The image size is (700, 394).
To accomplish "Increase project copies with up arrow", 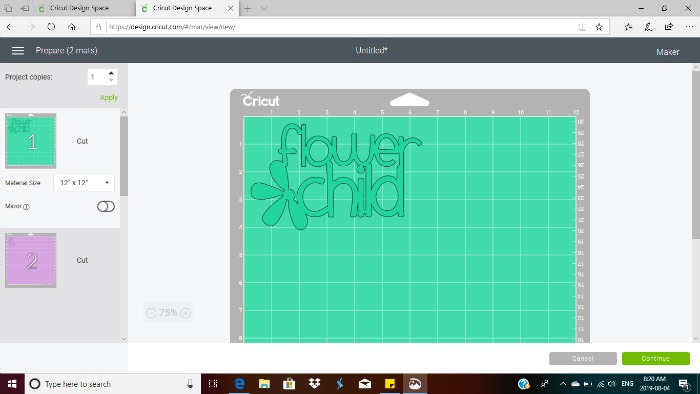I will [x=111, y=73].
